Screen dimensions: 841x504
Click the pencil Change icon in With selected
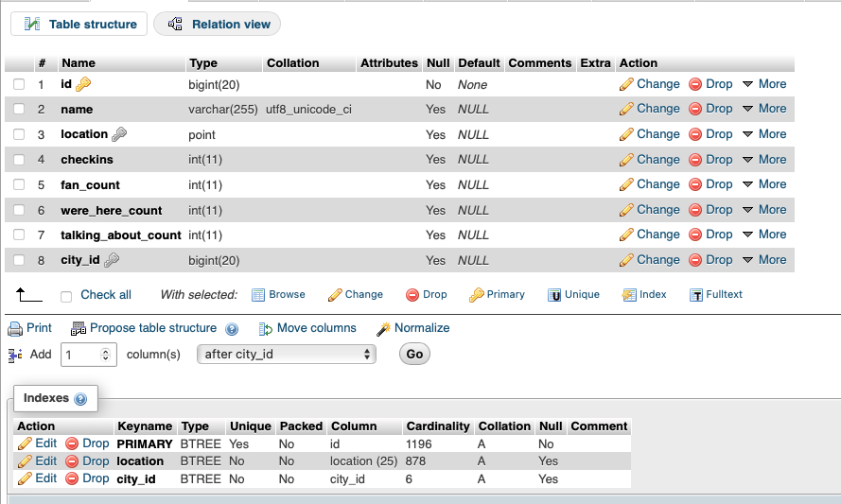click(335, 295)
